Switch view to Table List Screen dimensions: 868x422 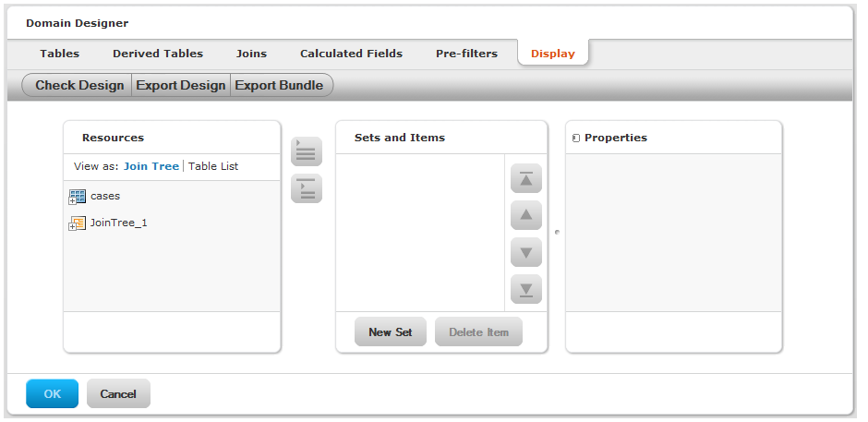213,166
